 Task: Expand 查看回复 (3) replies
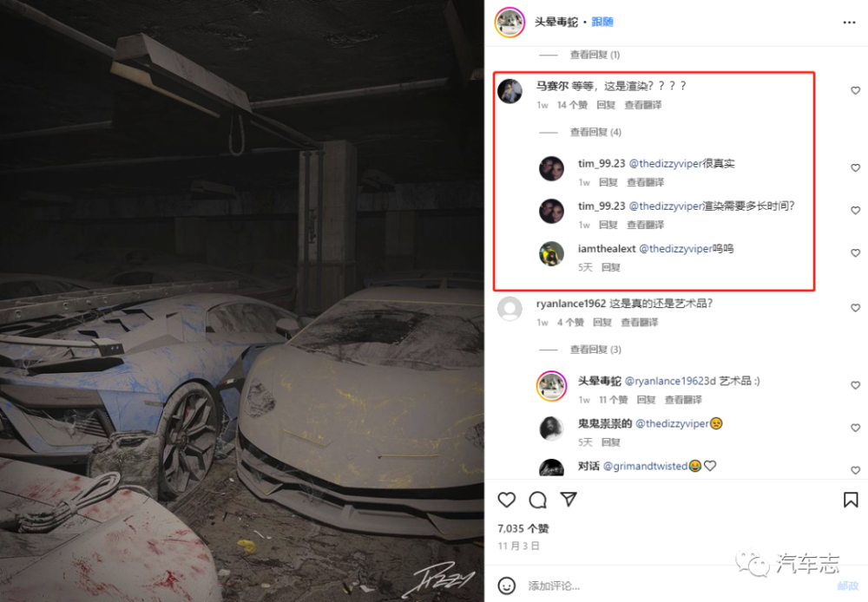click(x=595, y=350)
